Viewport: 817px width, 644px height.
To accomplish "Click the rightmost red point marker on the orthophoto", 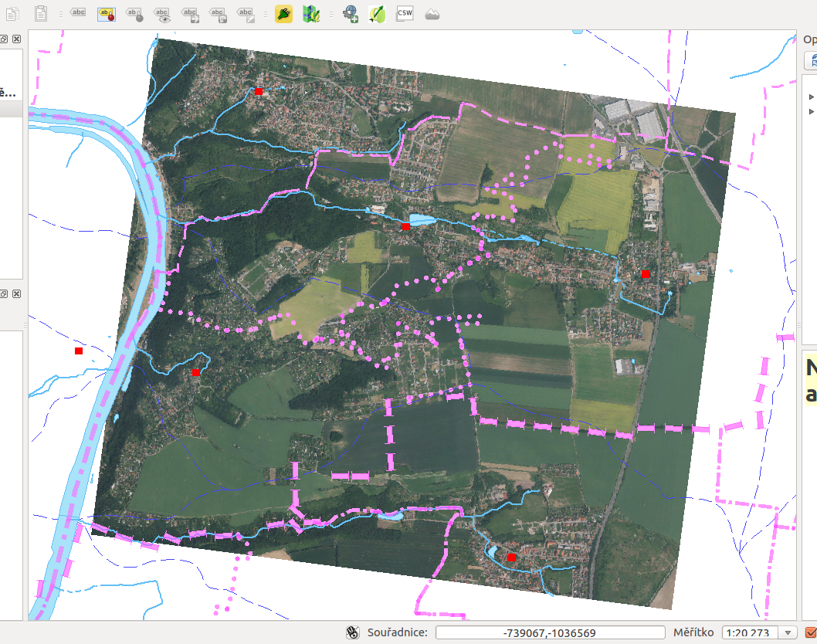I will tap(646, 274).
